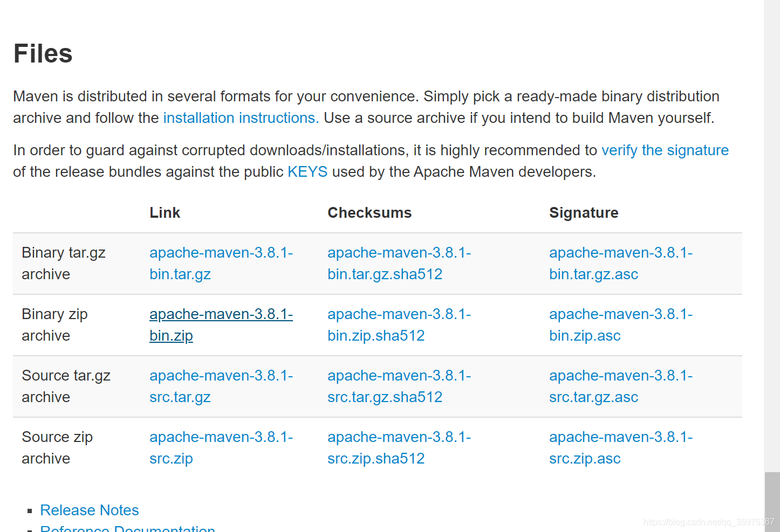Viewport: 780px width, 532px height.
Task: Click the Signature column header
Action: [x=584, y=213]
